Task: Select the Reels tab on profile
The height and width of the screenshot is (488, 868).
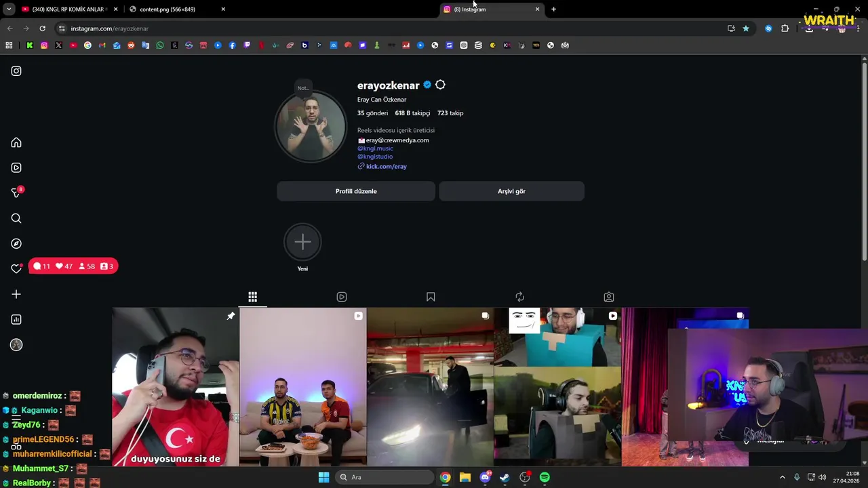Action: tap(342, 297)
